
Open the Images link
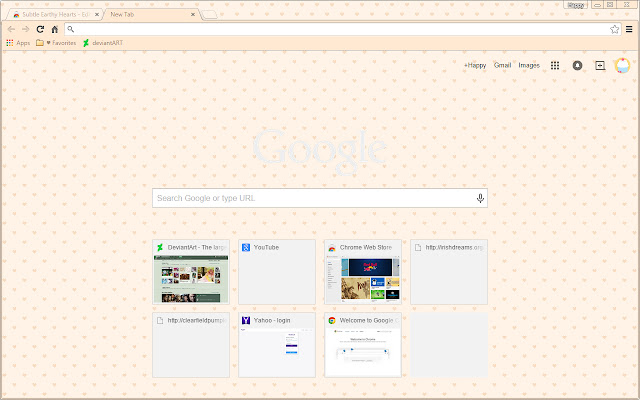click(x=529, y=65)
